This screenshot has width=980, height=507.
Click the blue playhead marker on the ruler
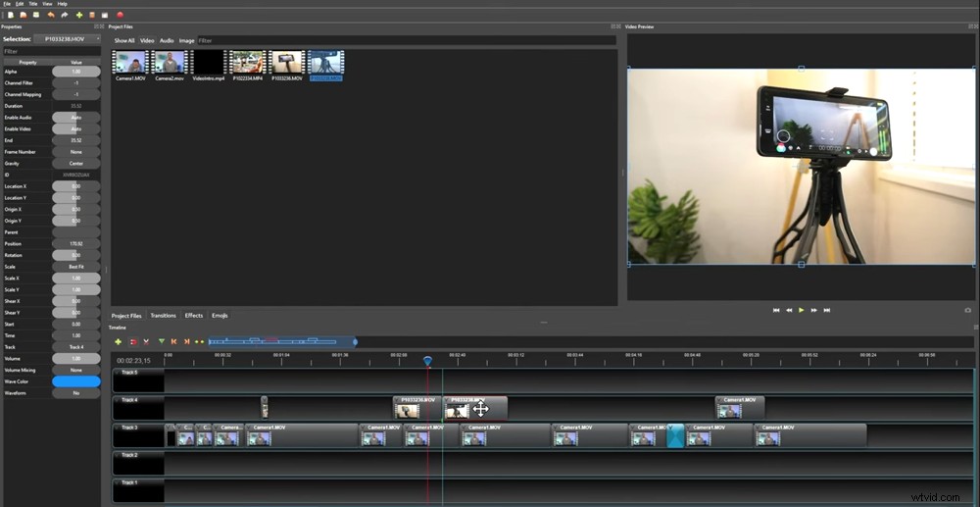pyautogui.click(x=427, y=361)
